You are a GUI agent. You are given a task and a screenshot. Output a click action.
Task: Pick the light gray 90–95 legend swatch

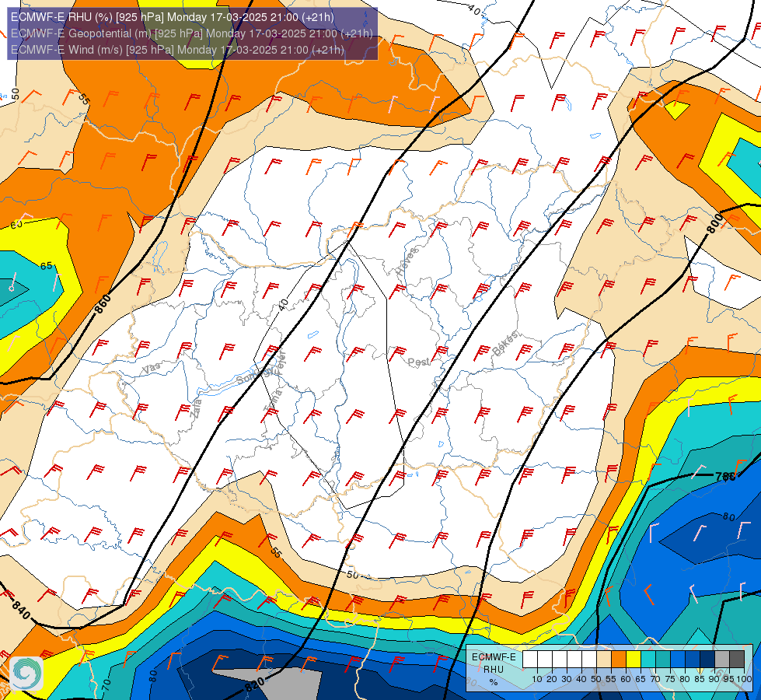(722, 660)
